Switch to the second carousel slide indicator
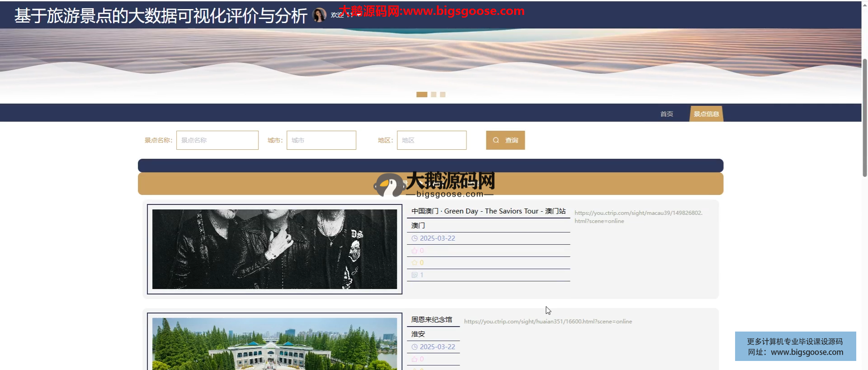The image size is (868, 370). pyautogui.click(x=434, y=95)
